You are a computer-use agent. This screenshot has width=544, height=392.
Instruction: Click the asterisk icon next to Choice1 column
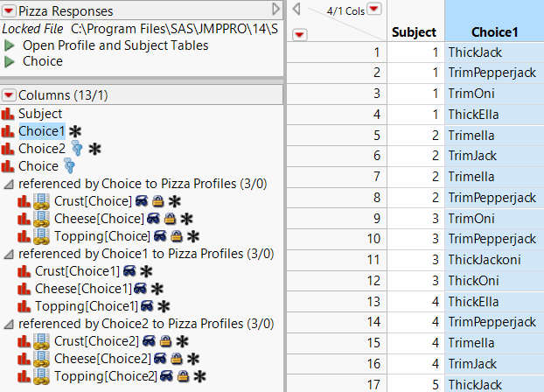[x=76, y=131]
